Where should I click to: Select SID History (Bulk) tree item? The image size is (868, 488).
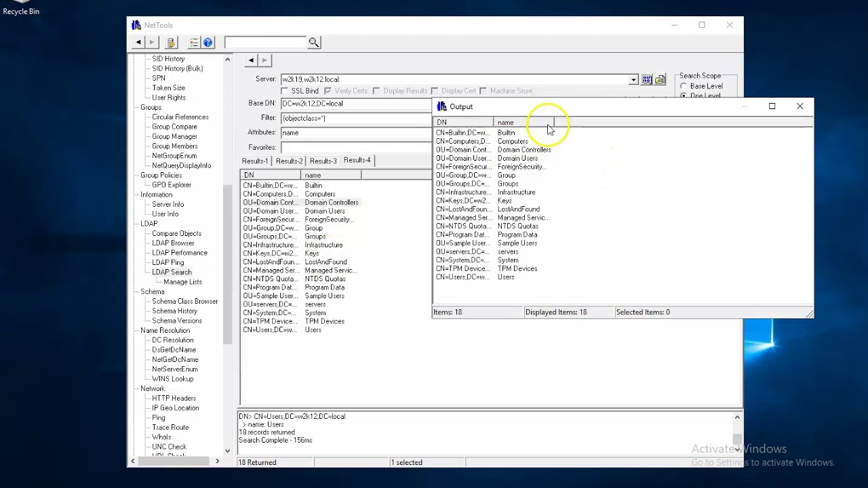point(177,68)
